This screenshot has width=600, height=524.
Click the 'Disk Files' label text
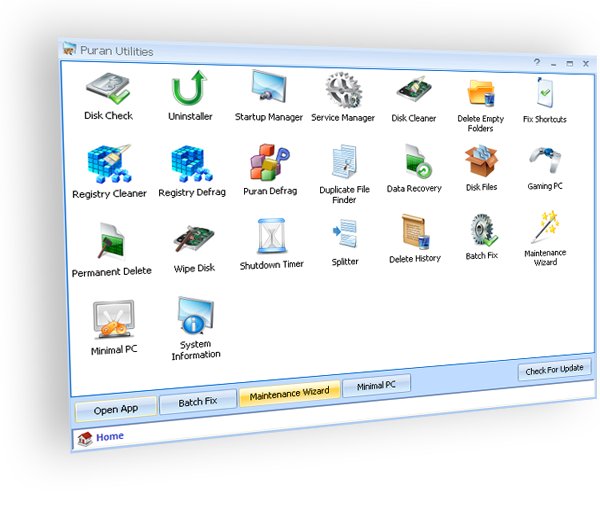click(481, 187)
